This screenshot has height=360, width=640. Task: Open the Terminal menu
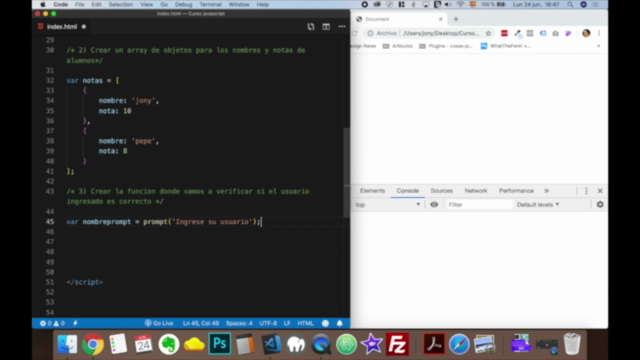click(x=211, y=4)
